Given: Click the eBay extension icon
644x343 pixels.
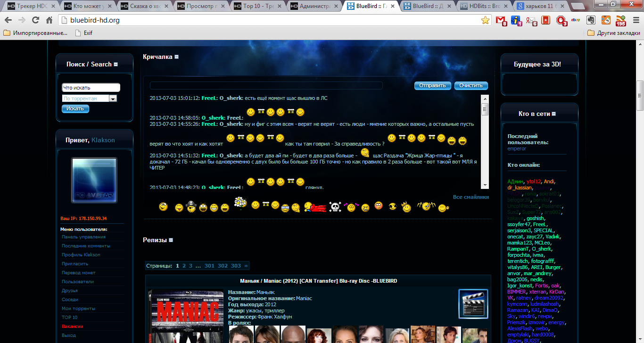Looking at the screenshot, I should click(x=575, y=20).
